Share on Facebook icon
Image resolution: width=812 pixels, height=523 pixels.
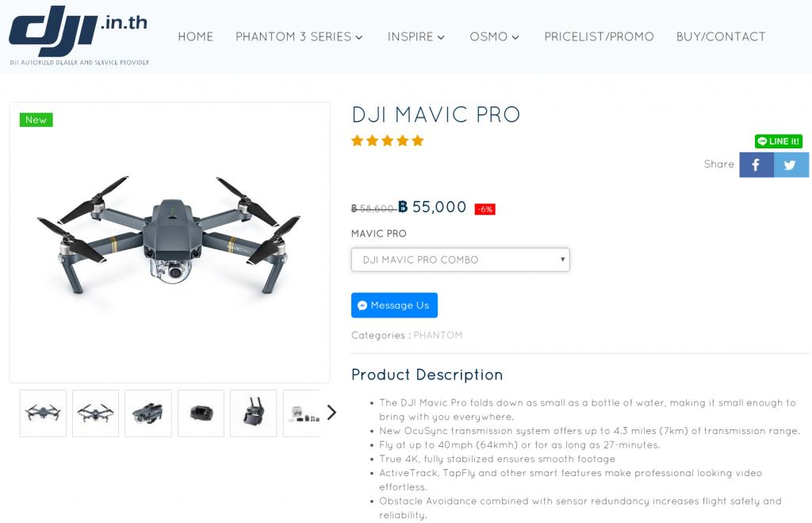[x=756, y=165]
